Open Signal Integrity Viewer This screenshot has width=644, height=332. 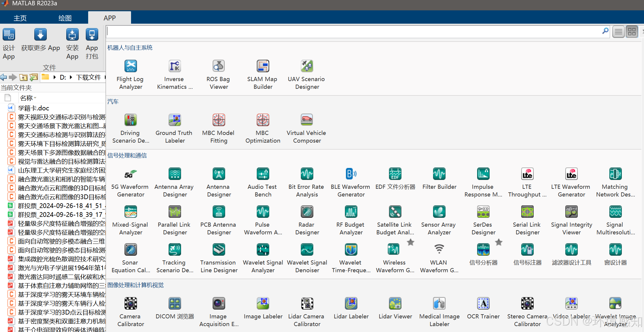[571, 220]
